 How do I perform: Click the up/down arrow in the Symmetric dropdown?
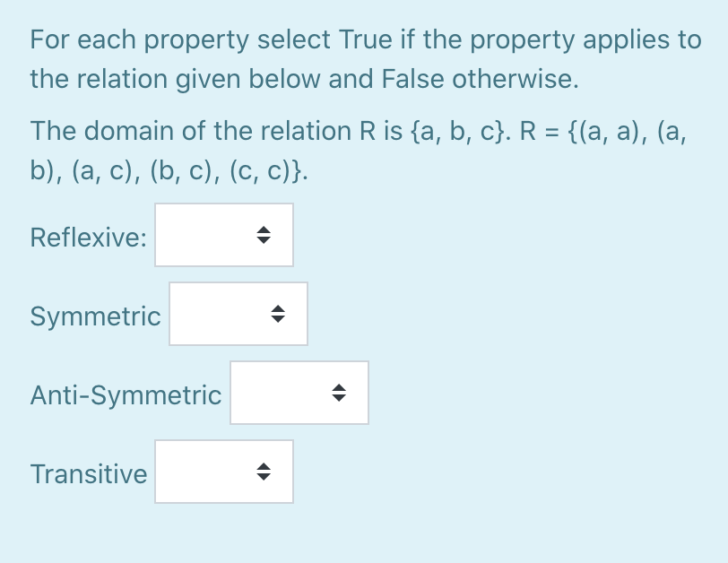click(x=279, y=314)
